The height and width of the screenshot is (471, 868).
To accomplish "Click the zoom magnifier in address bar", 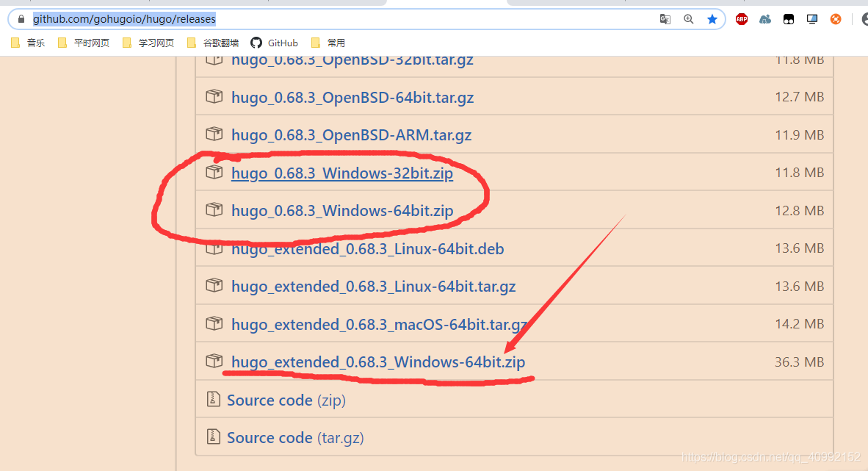I will (688, 19).
